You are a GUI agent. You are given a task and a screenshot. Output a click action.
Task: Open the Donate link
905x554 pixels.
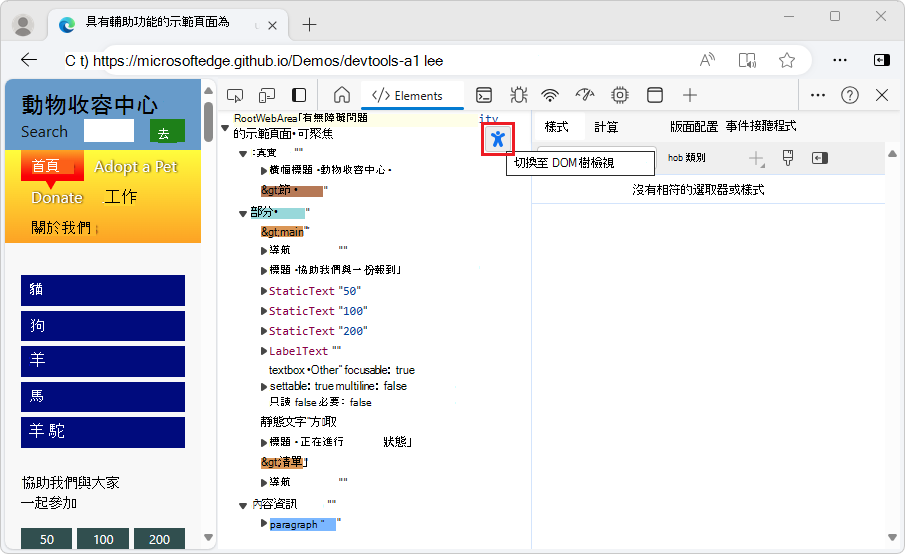(x=57, y=197)
